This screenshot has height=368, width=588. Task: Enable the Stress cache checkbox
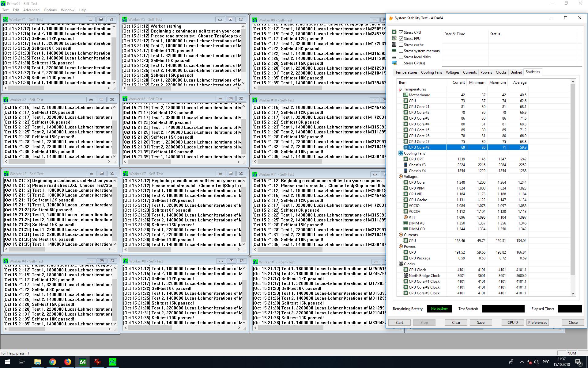click(x=401, y=44)
